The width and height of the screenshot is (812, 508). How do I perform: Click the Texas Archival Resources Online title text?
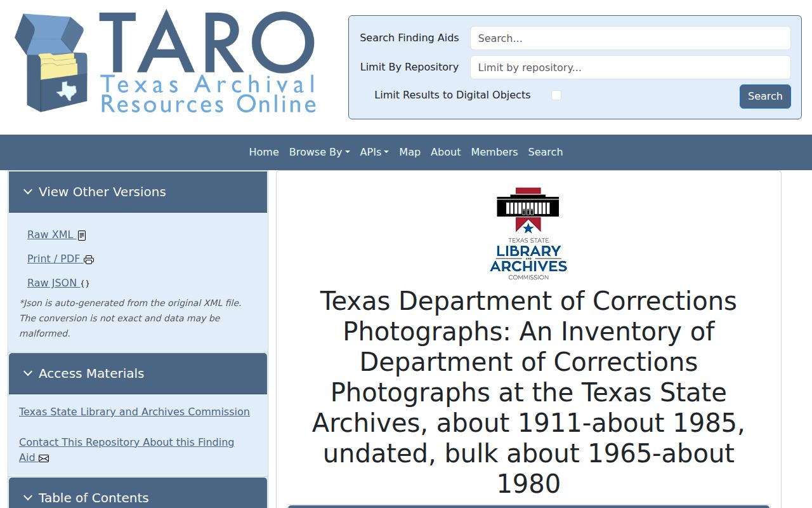[x=208, y=94]
